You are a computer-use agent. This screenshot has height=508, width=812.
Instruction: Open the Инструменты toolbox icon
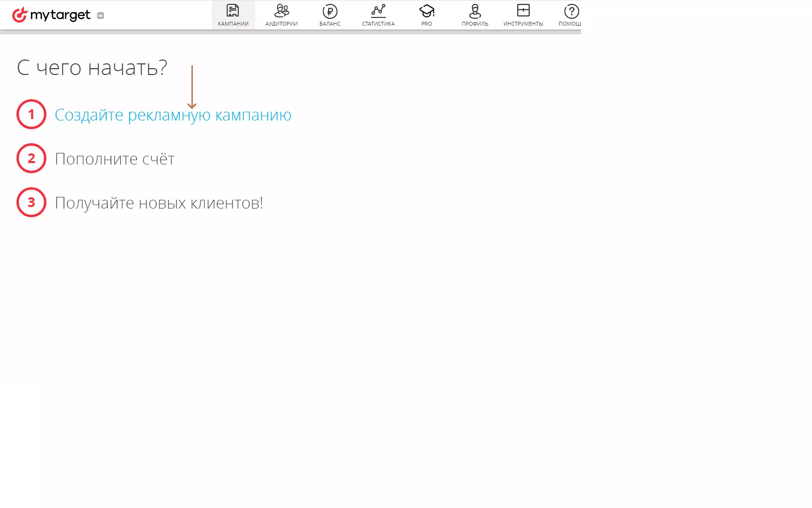tap(523, 10)
